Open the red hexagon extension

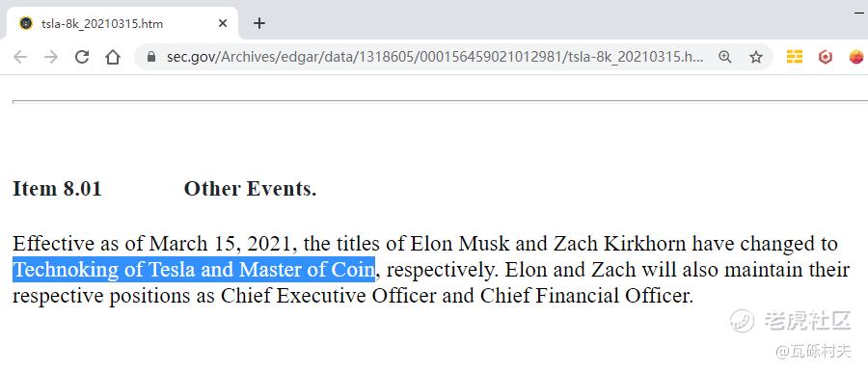click(x=826, y=57)
